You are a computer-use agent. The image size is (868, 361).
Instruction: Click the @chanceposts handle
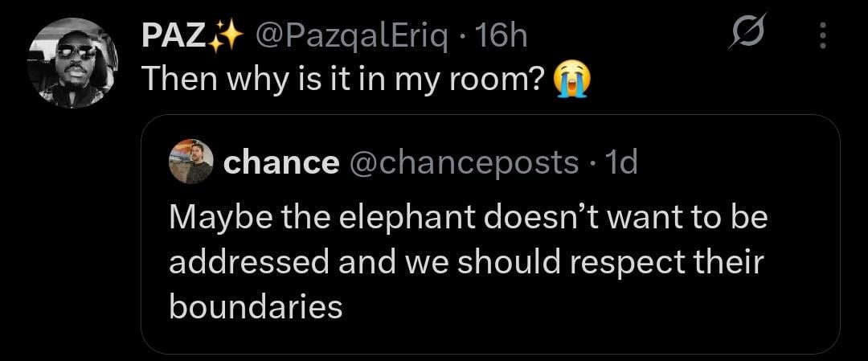point(464,162)
